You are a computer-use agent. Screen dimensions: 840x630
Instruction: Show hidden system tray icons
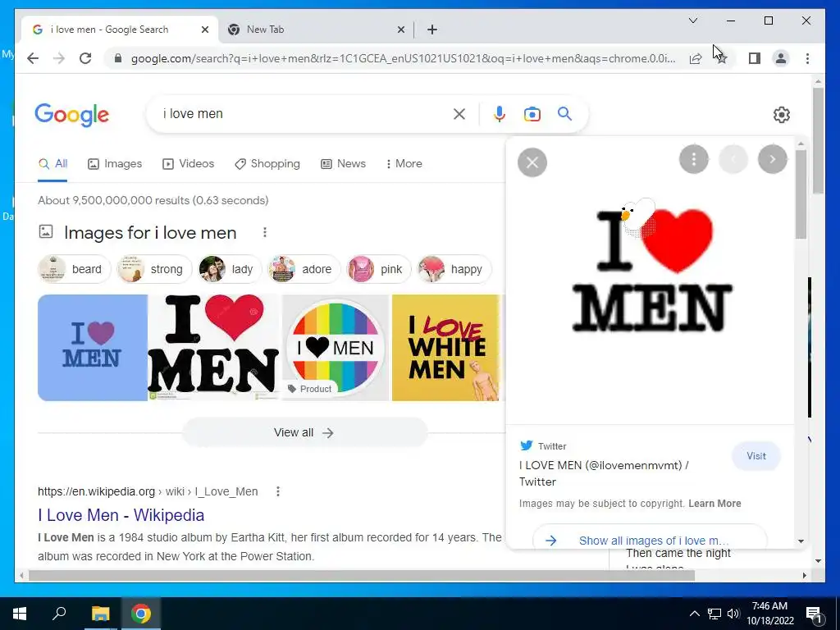click(694, 614)
